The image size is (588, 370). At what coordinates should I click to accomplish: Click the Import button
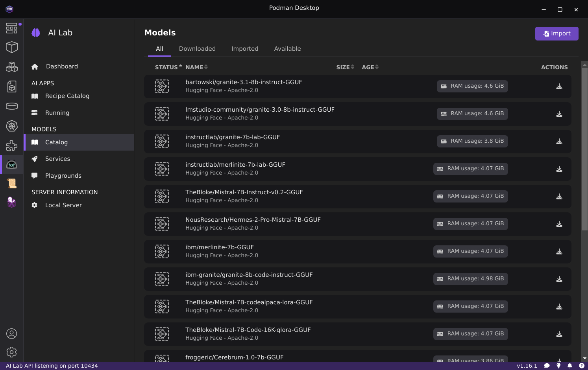pos(557,33)
